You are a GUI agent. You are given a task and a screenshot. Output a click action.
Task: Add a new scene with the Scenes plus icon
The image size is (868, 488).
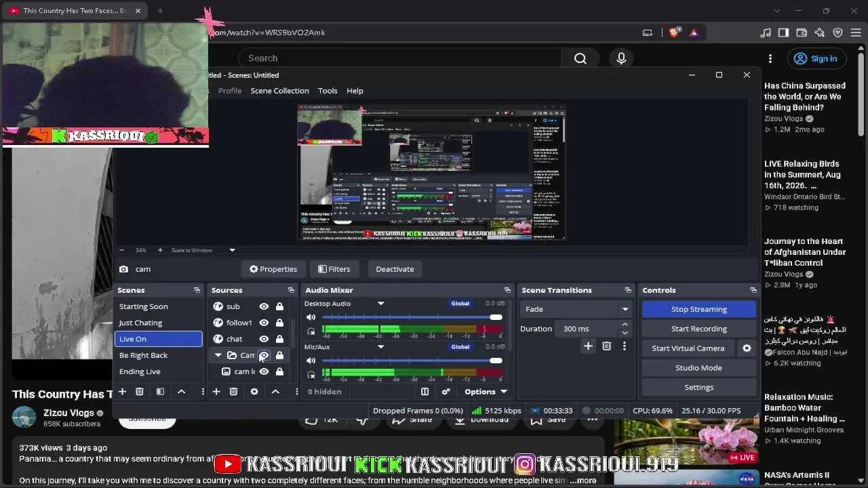tap(122, 392)
